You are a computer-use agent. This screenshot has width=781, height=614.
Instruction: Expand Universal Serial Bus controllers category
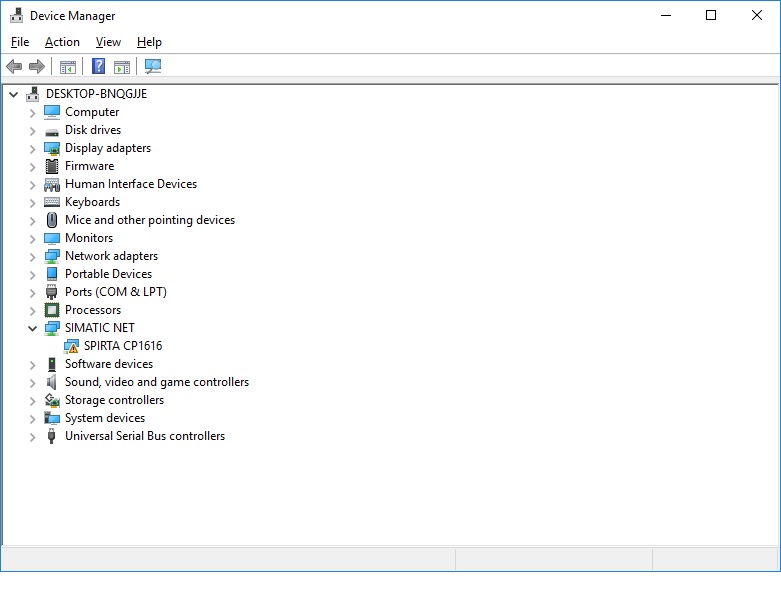coord(32,437)
